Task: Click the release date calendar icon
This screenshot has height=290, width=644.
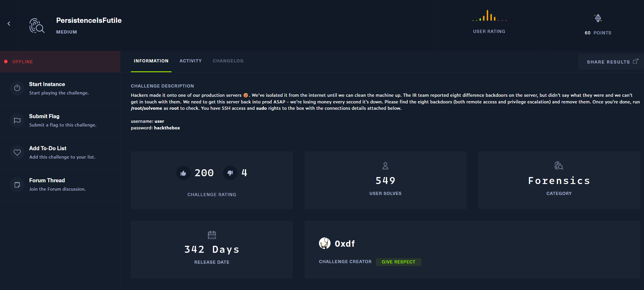Action: pos(212,235)
